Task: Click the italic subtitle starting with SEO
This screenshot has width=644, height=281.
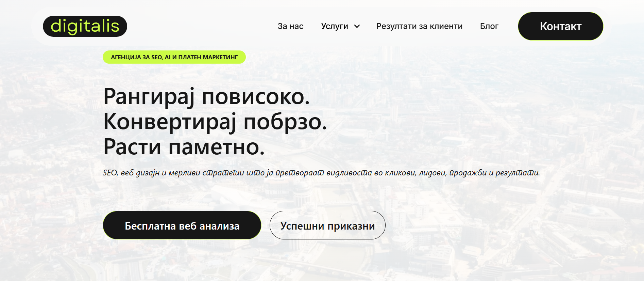Action: pyautogui.click(x=321, y=173)
